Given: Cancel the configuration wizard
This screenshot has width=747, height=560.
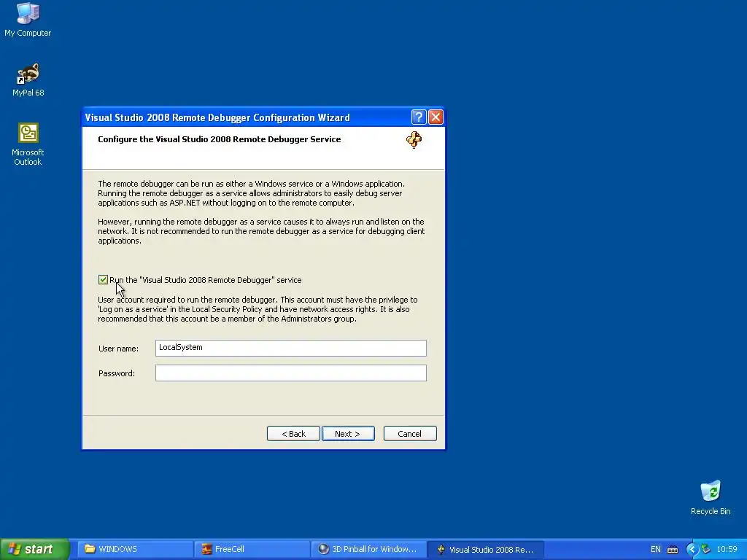Looking at the screenshot, I should [410, 434].
